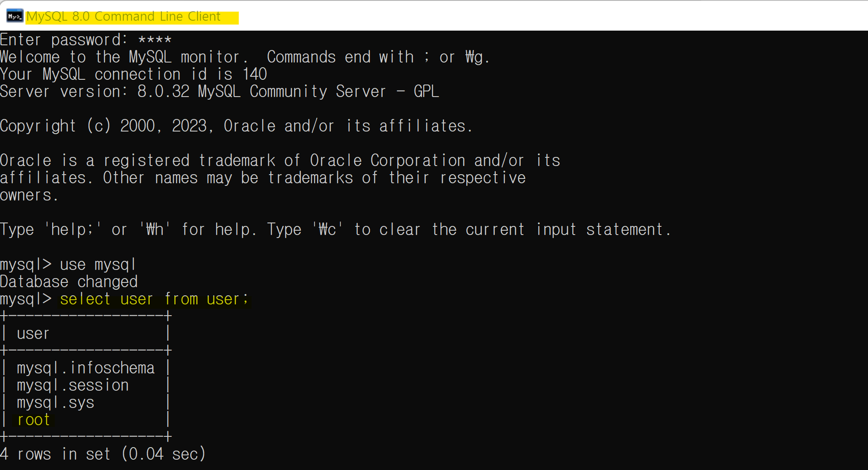This screenshot has height=470, width=868.
Task: Click the 'mysql.sys' row
Action: click(x=56, y=402)
